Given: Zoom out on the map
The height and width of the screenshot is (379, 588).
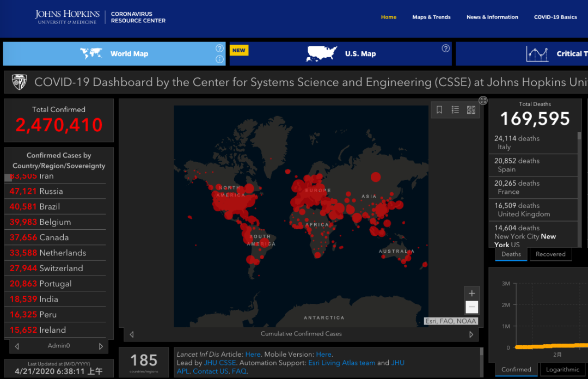Looking at the screenshot, I should [471, 307].
